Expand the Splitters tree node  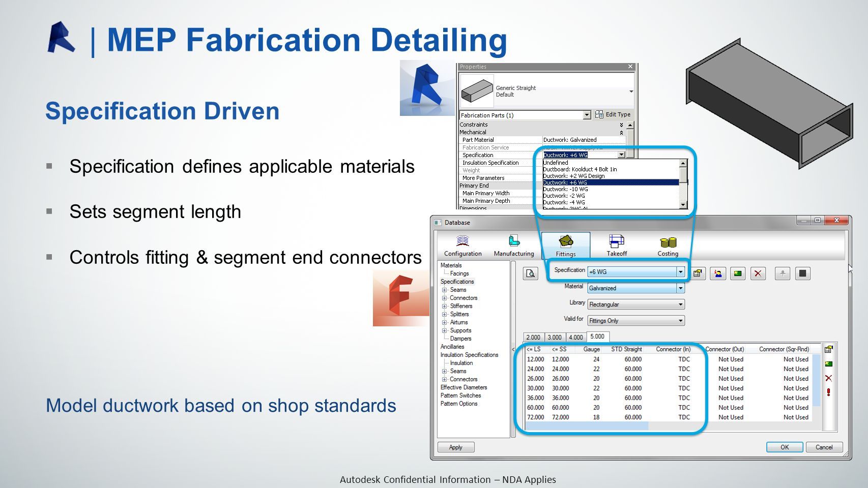click(444, 314)
